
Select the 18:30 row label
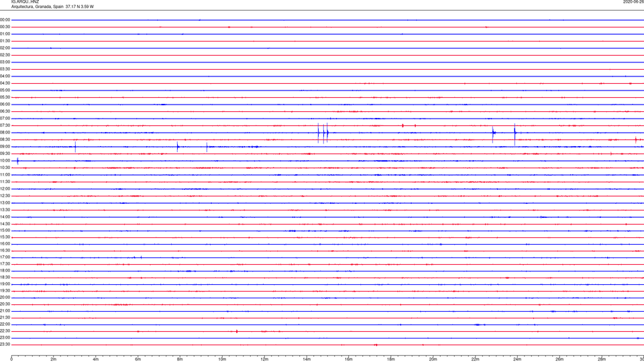tap(5, 278)
